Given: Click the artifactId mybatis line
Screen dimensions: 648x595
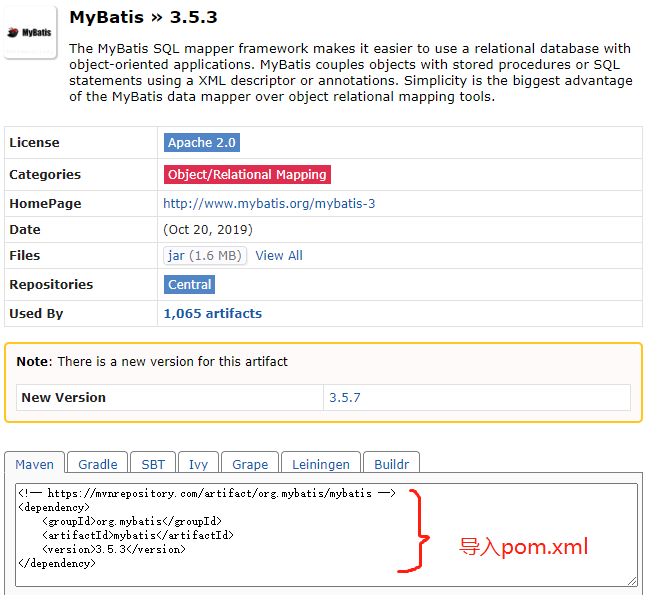Looking at the screenshot, I should tap(138, 536).
